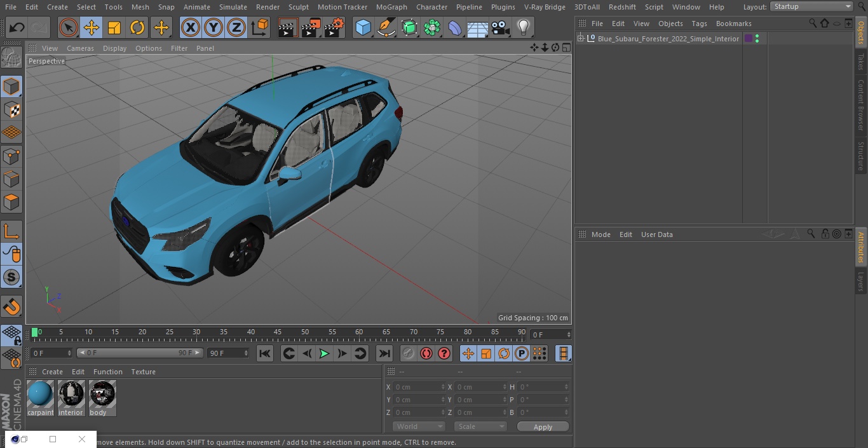
Task: Play the animation forward
Action: tap(324, 353)
